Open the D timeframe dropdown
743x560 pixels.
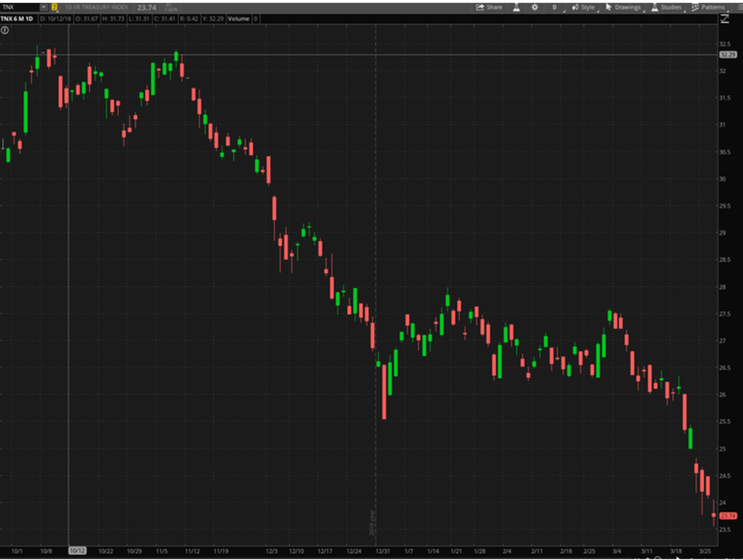(x=555, y=7)
